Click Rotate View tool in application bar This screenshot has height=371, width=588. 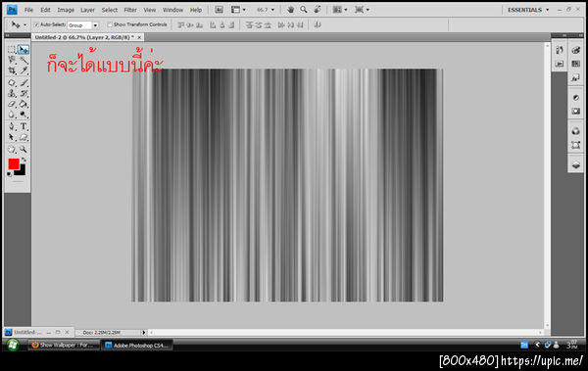pyautogui.click(x=318, y=10)
